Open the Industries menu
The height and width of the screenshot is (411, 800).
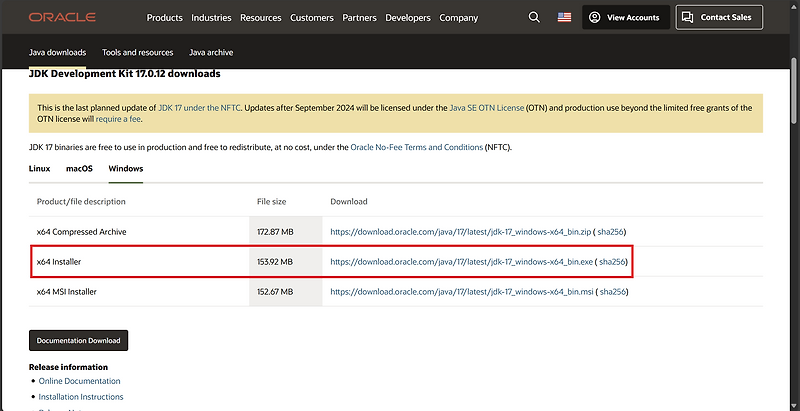point(211,18)
